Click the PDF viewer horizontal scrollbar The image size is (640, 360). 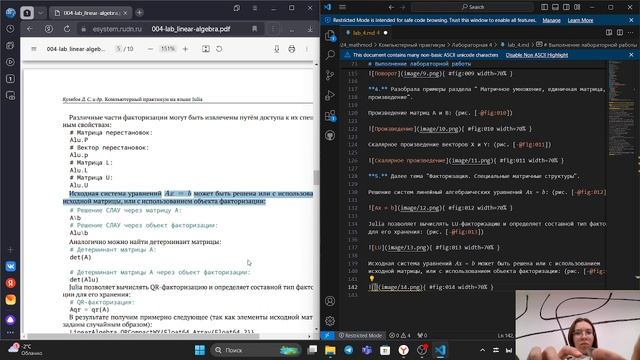(x=143, y=336)
